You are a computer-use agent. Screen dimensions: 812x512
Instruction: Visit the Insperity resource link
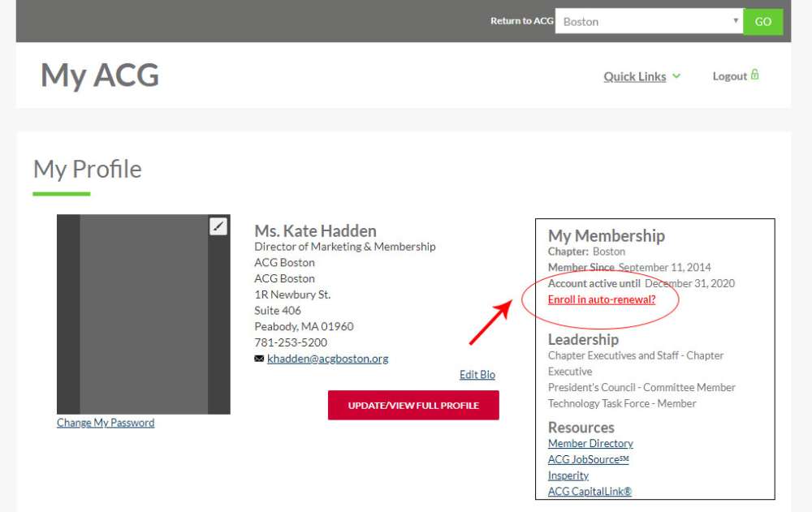[568, 475]
